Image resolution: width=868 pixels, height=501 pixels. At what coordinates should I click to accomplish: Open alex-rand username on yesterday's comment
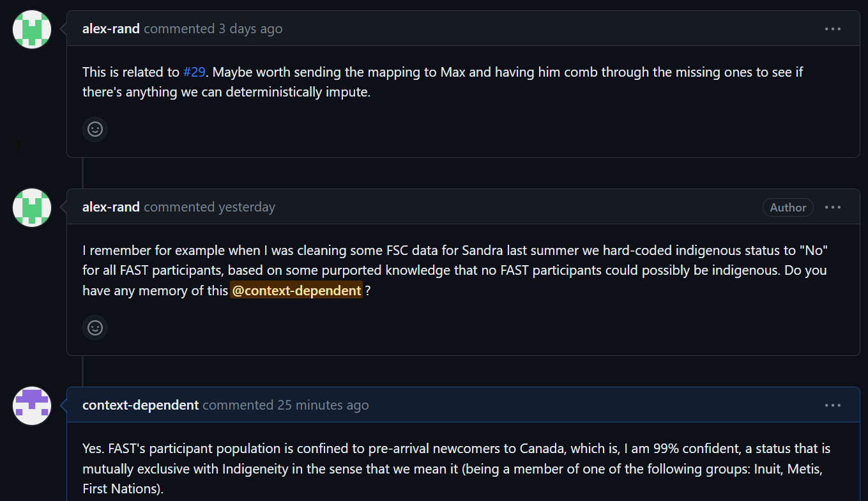(111, 207)
